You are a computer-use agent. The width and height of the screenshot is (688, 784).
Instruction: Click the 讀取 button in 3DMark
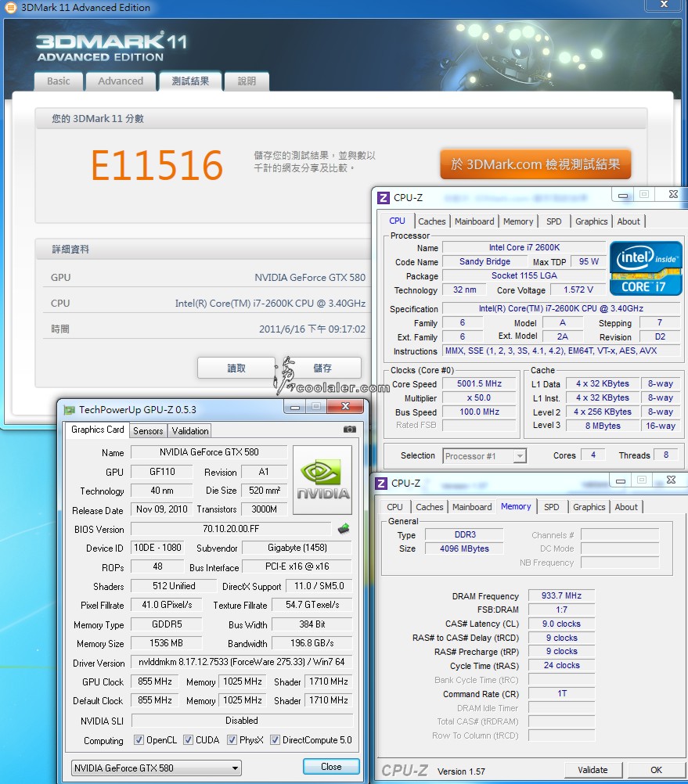click(x=236, y=368)
